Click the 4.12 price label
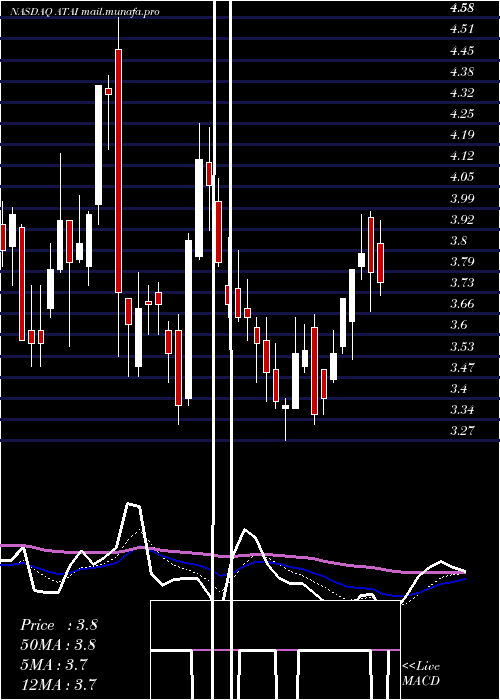The width and height of the screenshot is (500, 700). coord(462,156)
